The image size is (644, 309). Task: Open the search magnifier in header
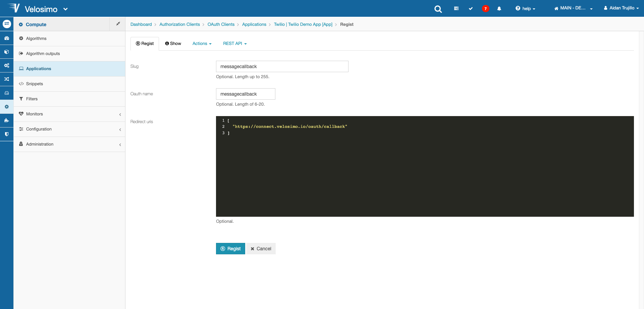pos(438,9)
